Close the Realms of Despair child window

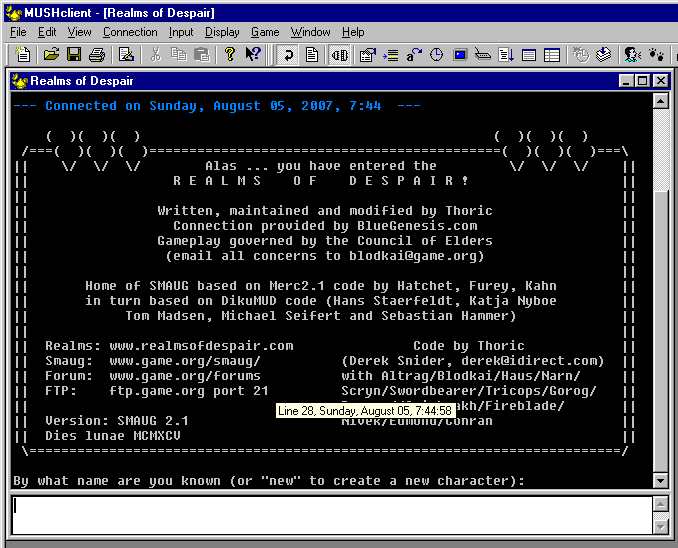pos(661,81)
